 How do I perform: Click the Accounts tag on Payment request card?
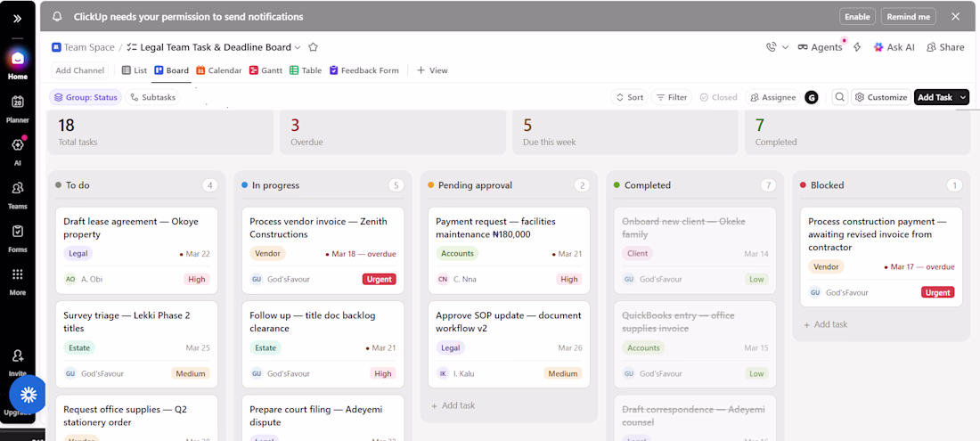point(457,254)
